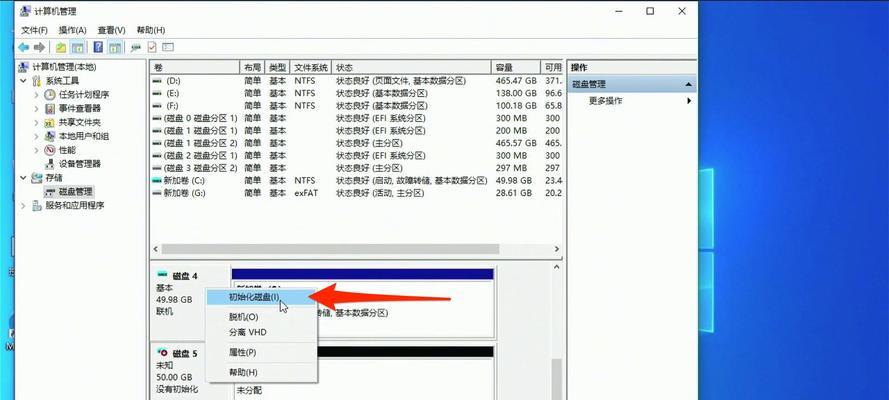Click the 本地用户和组 users icon
The width and height of the screenshot is (889, 400).
pos(50,136)
